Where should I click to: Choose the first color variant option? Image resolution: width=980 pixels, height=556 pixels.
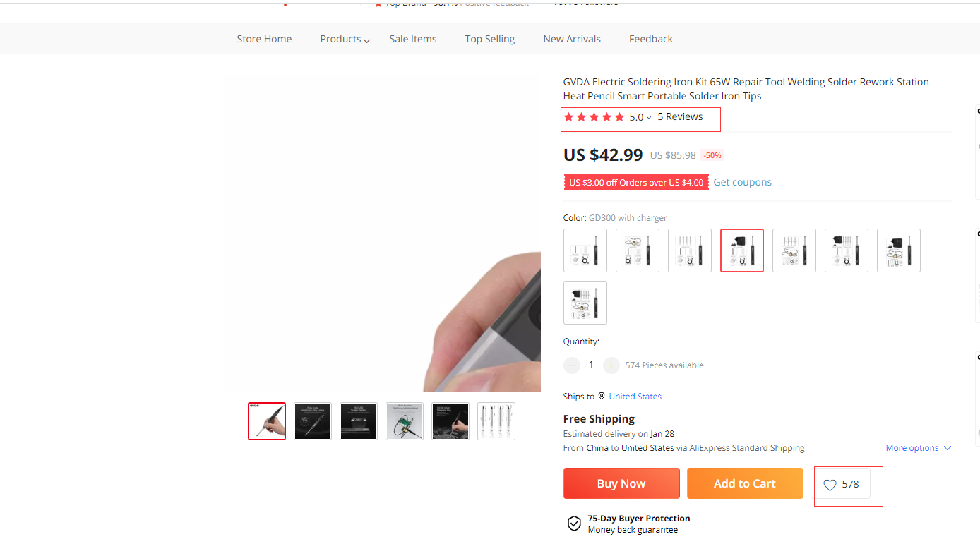click(x=585, y=250)
